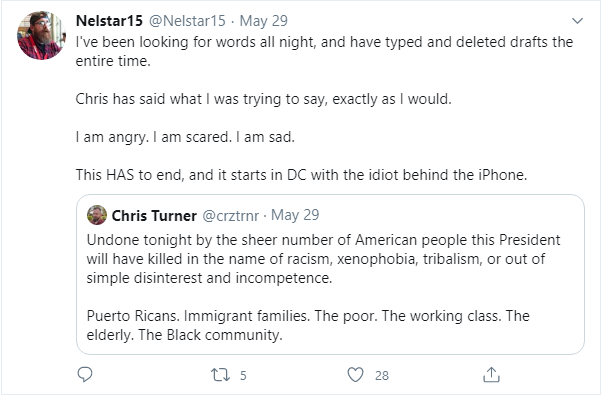Open the May 29 timestamp of Nelstar15's tweet
The image size is (602, 395).
tap(263, 21)
